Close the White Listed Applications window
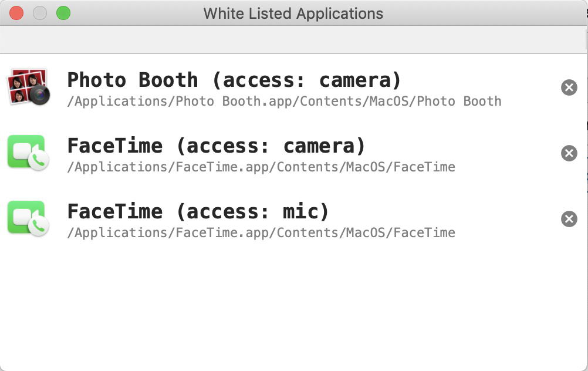The width and height of the screenshot is (588, 371). point(16,13)
